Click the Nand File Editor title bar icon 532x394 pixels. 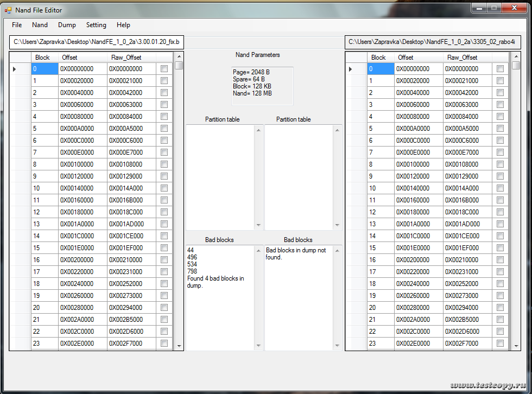8,10
